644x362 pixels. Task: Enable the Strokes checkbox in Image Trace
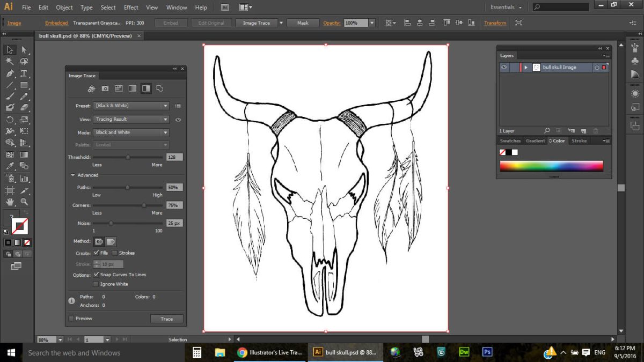pyautogui.click(x=116, y=253)
